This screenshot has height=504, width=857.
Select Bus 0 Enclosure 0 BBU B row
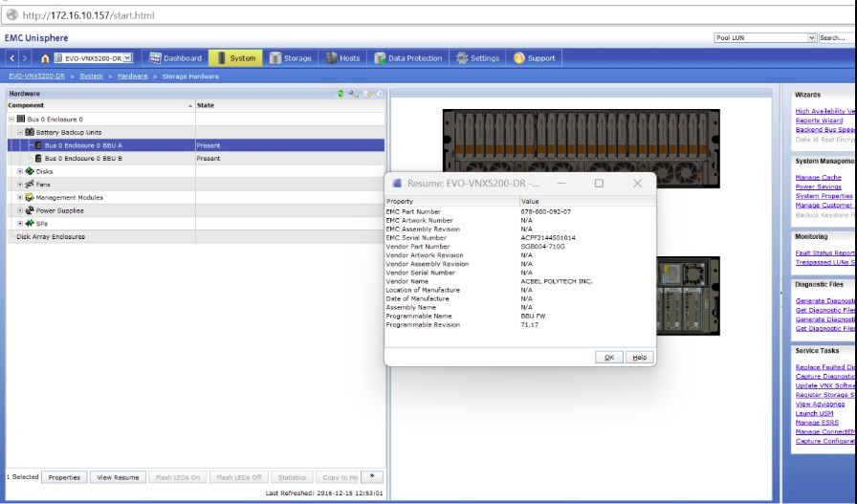[x=83, y=158]
